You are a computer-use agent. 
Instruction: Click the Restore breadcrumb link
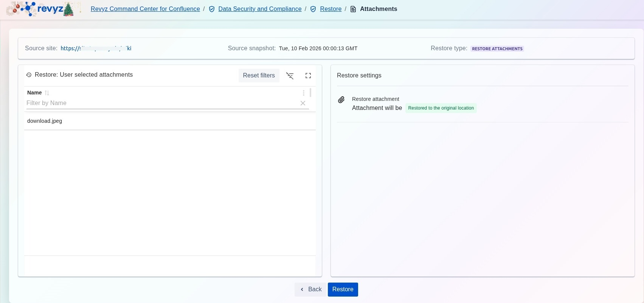tap(331, 9)
